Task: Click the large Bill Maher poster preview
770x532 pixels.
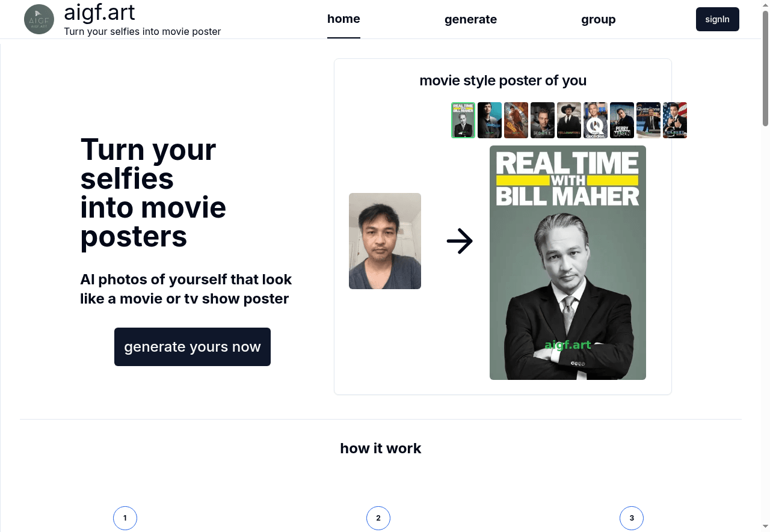Action: (568, 263)
